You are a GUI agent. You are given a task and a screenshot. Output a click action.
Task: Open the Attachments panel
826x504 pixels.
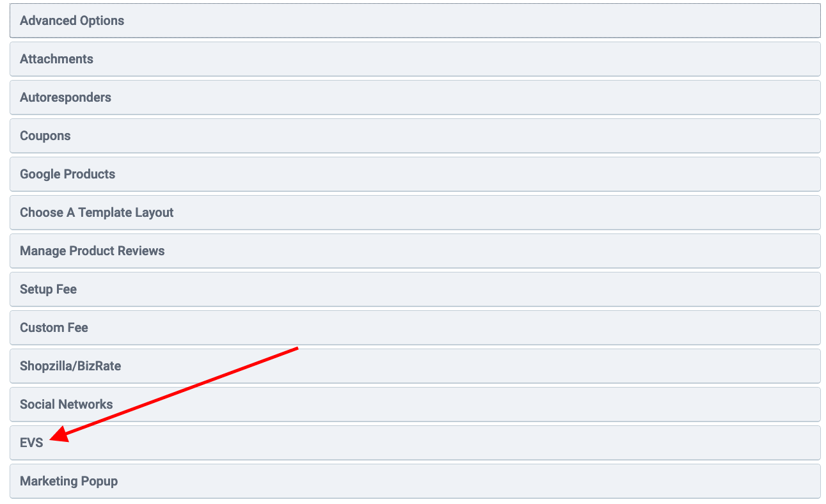coord(415,59)
